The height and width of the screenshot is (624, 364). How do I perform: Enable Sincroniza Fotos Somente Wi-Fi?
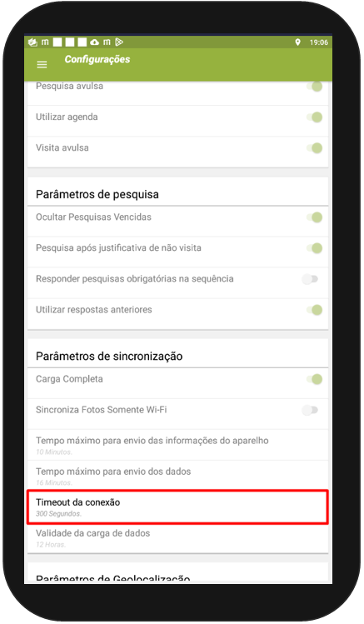[310, 410]
